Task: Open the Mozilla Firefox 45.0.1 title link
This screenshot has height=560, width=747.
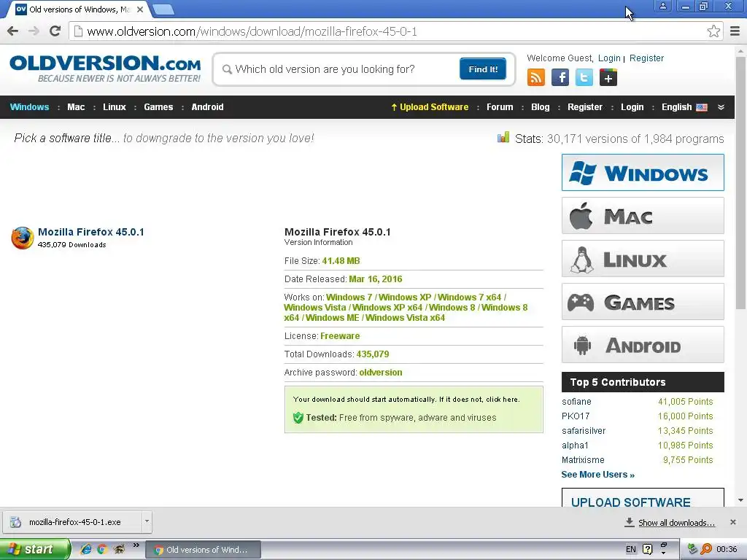Action: click(90, 232)
